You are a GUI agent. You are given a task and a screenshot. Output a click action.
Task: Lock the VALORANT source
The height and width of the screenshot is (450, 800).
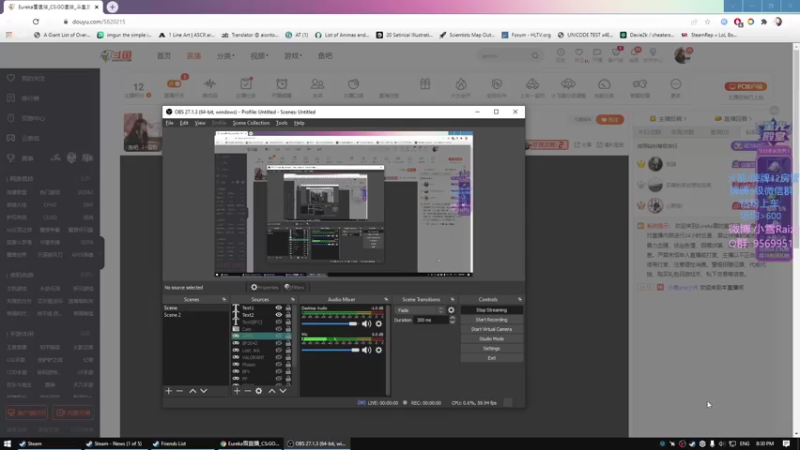pyautogui.click(x=288, y=357)
